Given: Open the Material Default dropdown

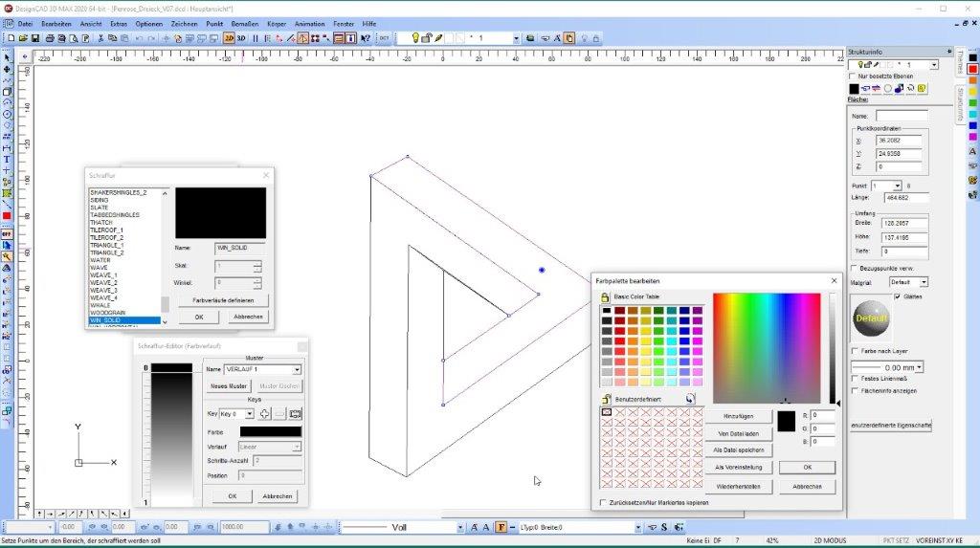Looking at the screenshot, I should 924,282.
